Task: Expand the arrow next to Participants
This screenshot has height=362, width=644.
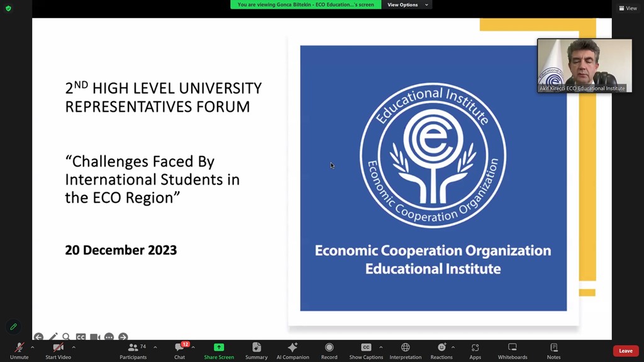Action: [x=155, y=347]
